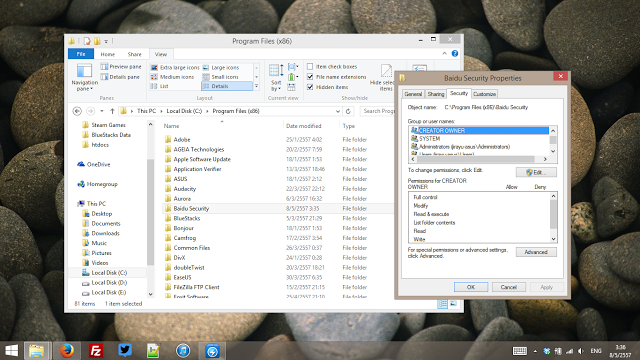This screenshot has width=640, height=360.
Task: Open OneDrive in navigation pane
Action: click(x=98, y=164)
